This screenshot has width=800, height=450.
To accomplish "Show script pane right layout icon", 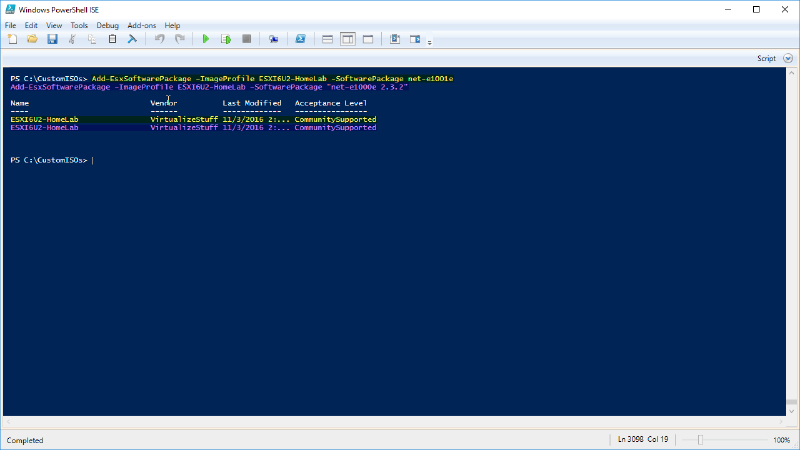I will pos(347,39).
